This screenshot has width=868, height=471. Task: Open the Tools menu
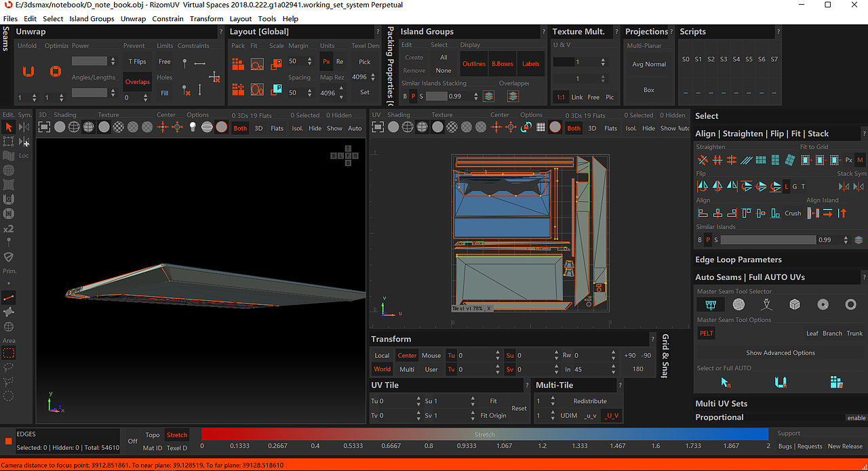pos(267,18)
